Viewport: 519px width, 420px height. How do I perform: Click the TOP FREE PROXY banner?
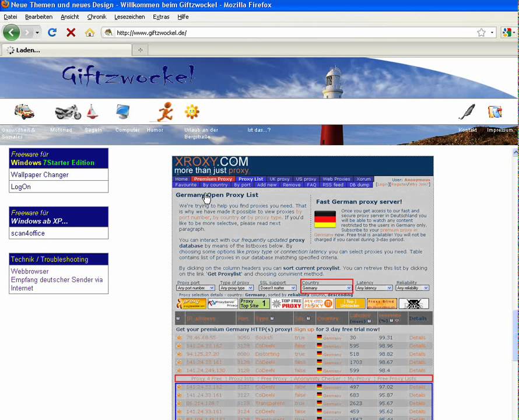(287, 303)
